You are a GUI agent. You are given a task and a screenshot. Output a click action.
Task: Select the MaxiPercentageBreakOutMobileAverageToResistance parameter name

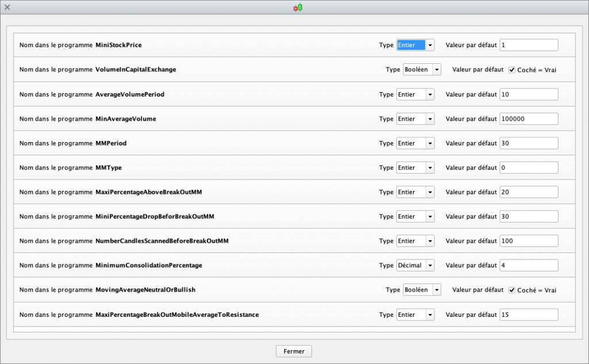tap(177, 315)
